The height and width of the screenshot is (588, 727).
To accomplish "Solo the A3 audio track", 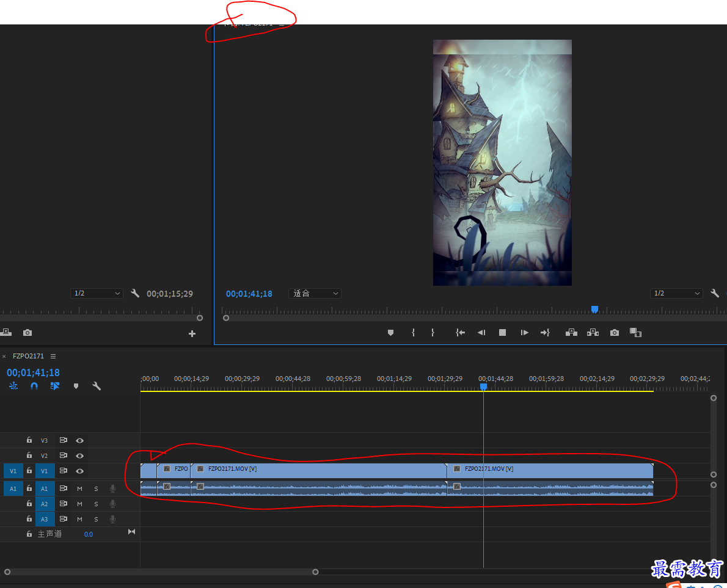I will (96, 520).
